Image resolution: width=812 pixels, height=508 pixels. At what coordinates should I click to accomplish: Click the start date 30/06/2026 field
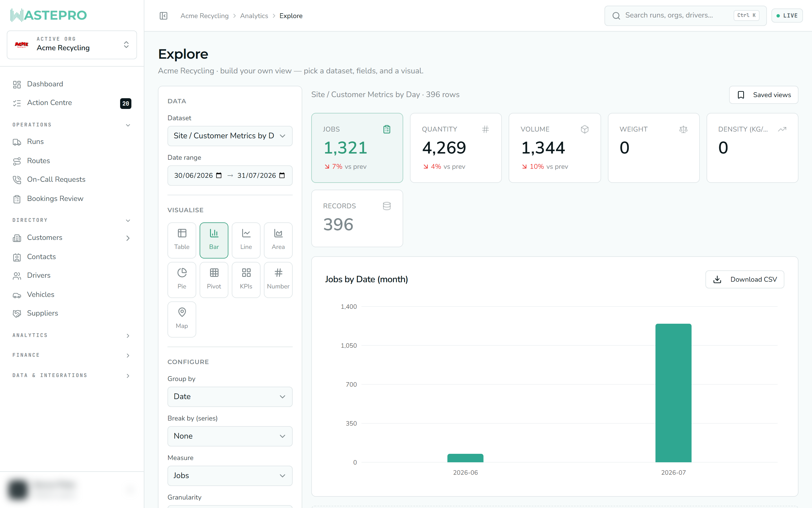click(x=193, y=175)
